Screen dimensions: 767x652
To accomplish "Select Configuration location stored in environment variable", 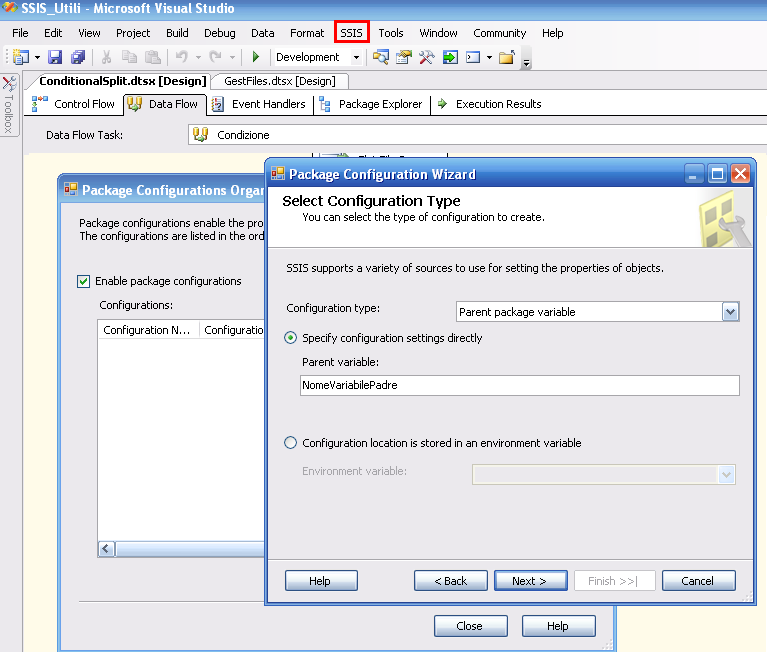I will (x=291, y=443).
